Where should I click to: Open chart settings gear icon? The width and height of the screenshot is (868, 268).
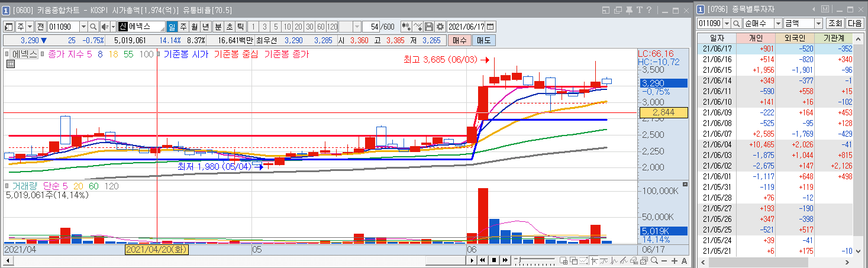coord(440,27)
